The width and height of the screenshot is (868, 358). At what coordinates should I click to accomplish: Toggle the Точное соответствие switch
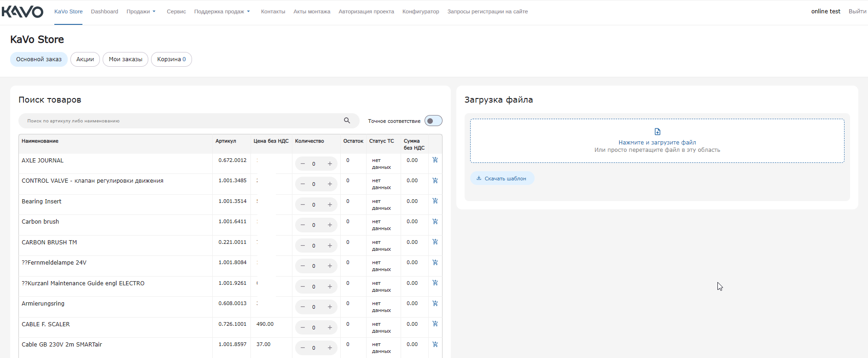(x=433, y=121)
